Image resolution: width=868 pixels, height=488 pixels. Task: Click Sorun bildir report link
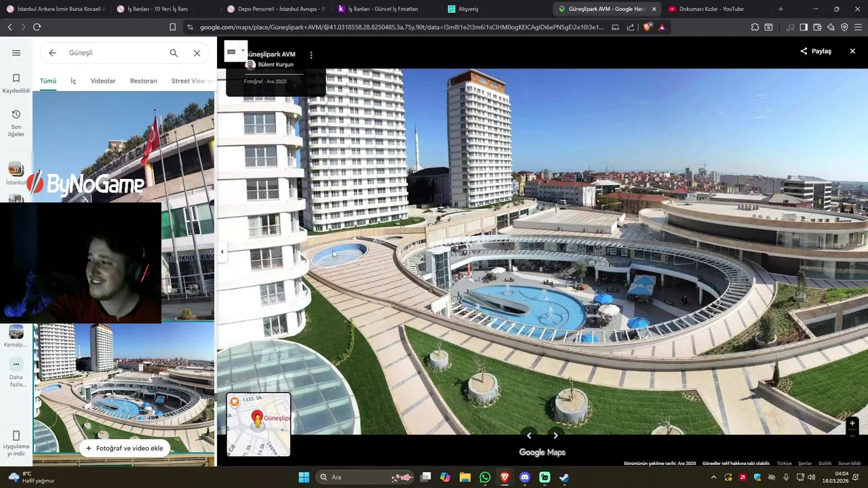click(x=850, y=464)
